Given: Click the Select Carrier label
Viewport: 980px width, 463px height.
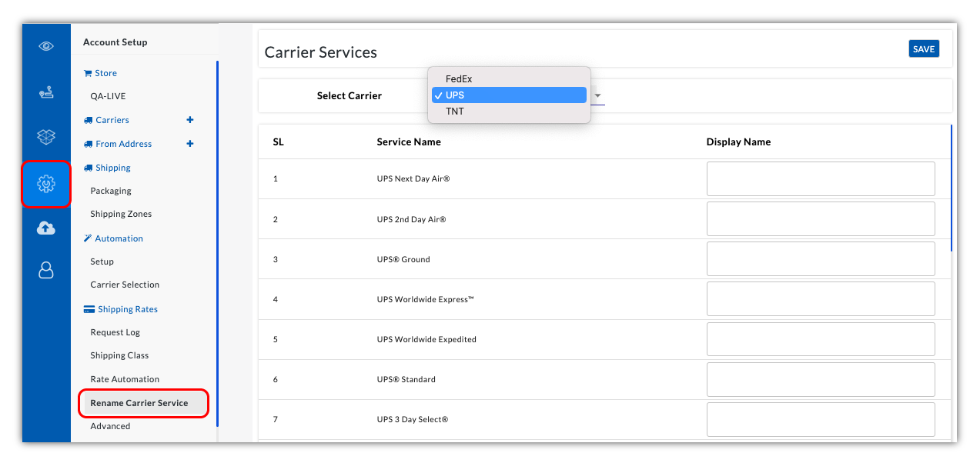Looking at the screenshot, I should (x=350, y=96).
